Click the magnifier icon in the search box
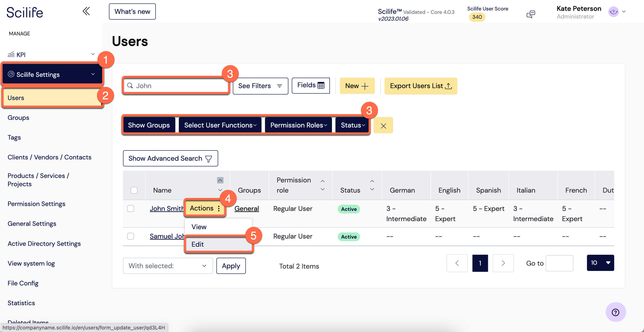644x332 pixels. point(130,86)
